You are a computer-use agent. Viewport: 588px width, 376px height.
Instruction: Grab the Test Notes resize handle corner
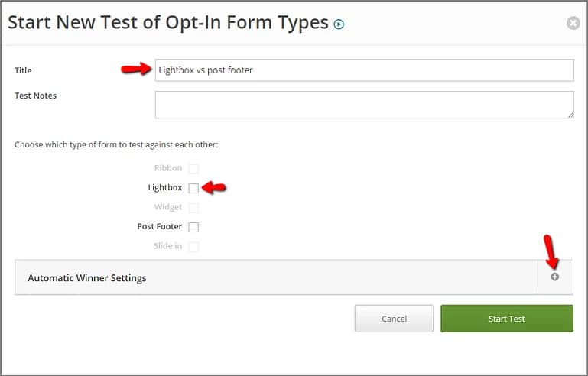(x=570, y=115)
